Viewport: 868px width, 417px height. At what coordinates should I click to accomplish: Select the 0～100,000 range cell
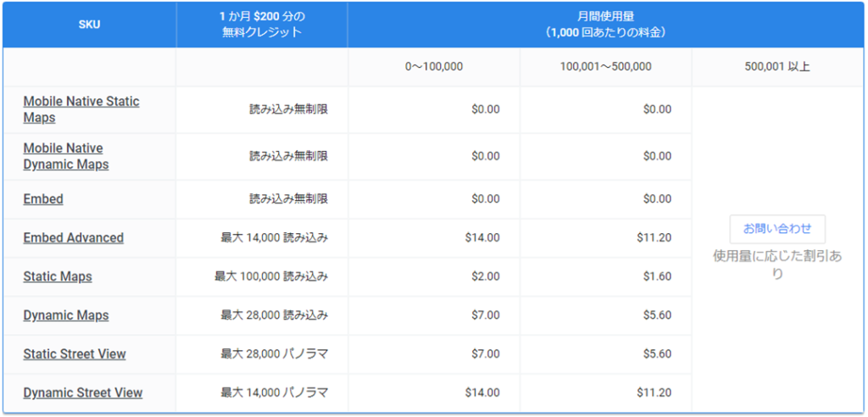point(434,66)
